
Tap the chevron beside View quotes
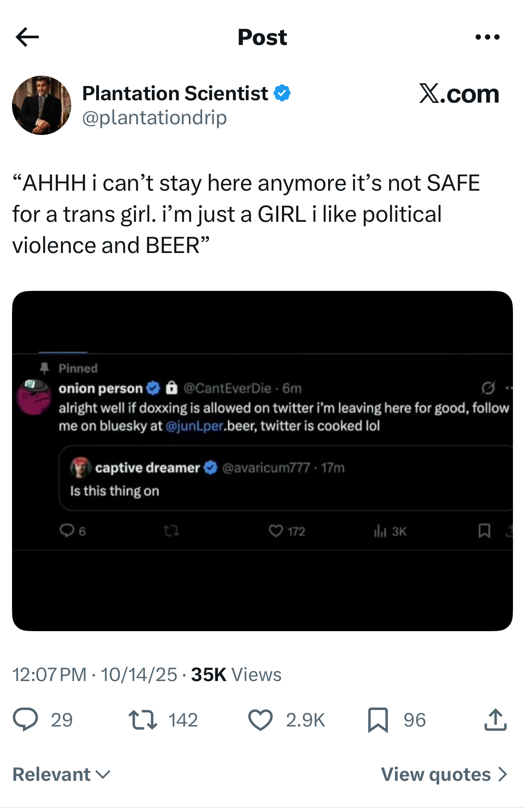click(x=503, y=775)
